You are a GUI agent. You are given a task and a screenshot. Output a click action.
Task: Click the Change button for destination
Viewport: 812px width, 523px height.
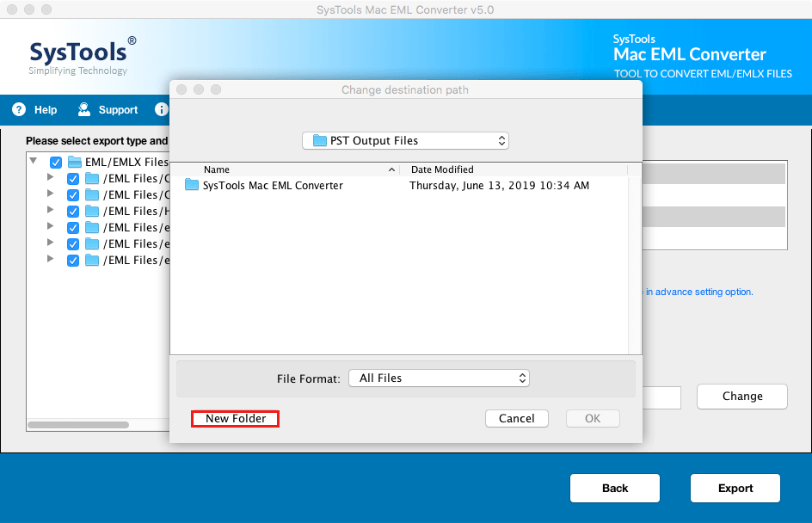[x=742, y=397]
